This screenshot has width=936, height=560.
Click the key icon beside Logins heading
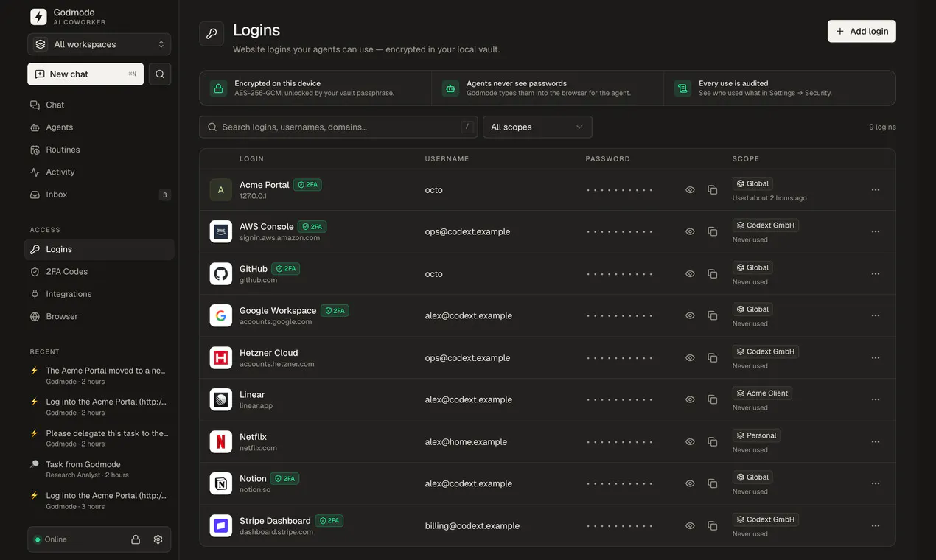point(212,34)
